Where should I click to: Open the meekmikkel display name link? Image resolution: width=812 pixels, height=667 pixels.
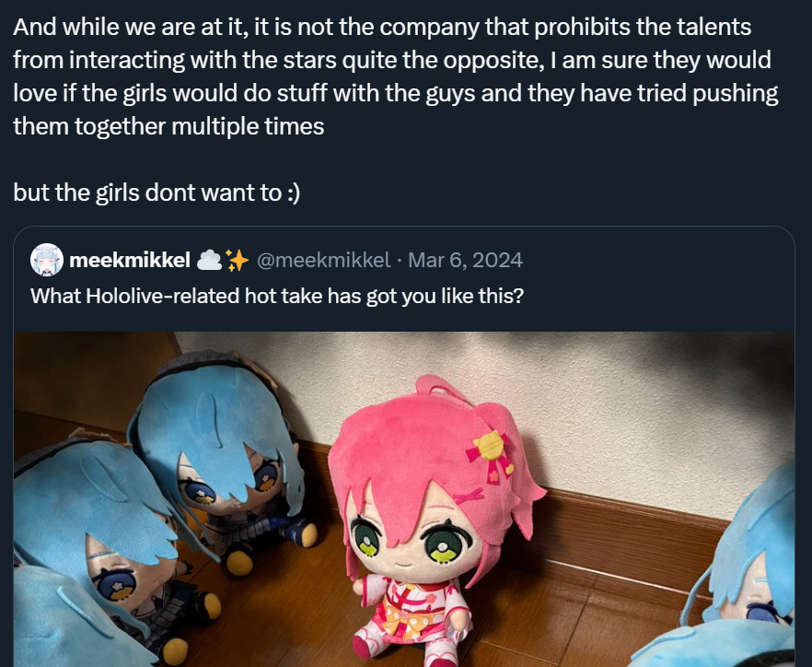pyautogui.click(x=130, y=260)
